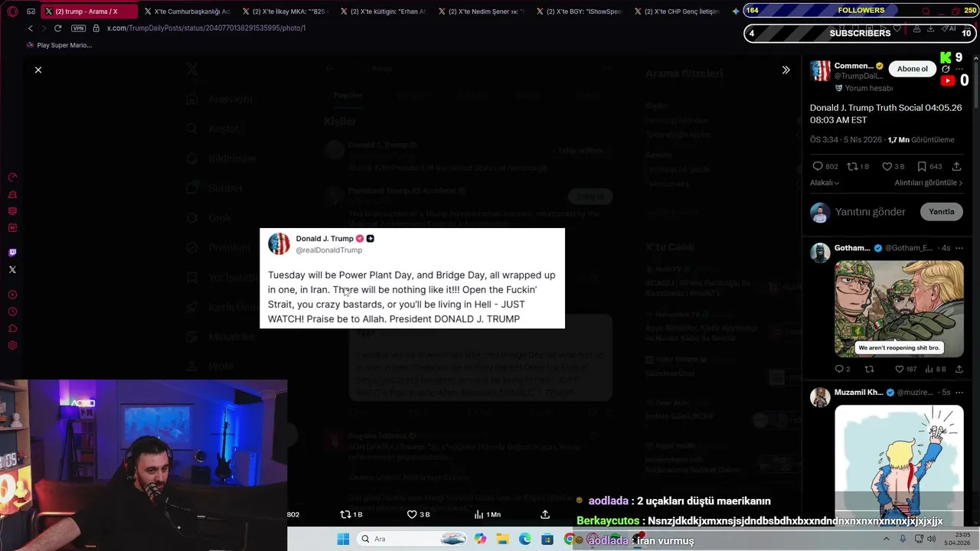
Task: Open Opera menu logo button
Action: (12, 11)
